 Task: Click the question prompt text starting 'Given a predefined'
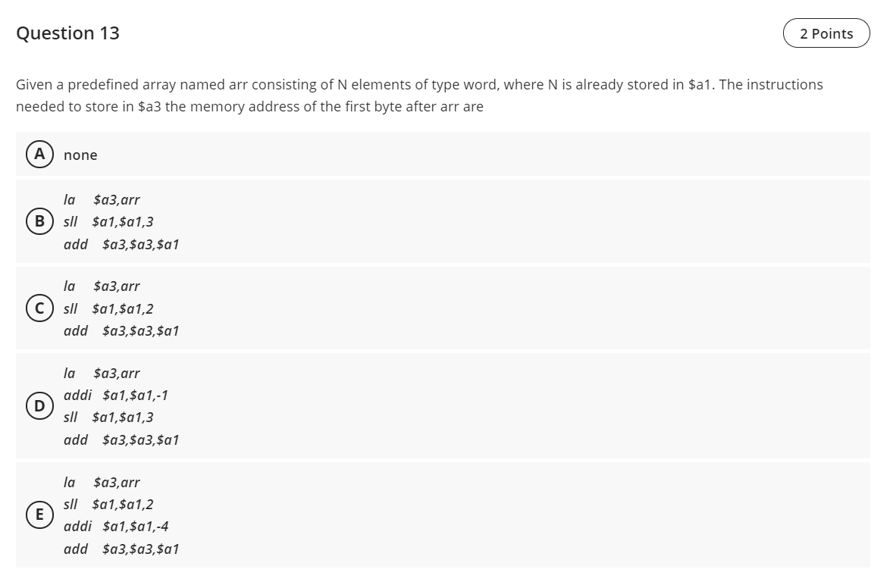419,95
